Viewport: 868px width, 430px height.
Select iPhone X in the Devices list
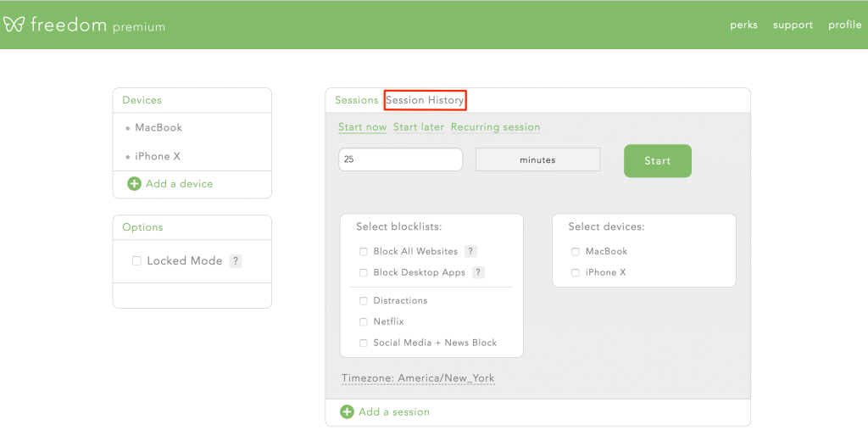158,156
